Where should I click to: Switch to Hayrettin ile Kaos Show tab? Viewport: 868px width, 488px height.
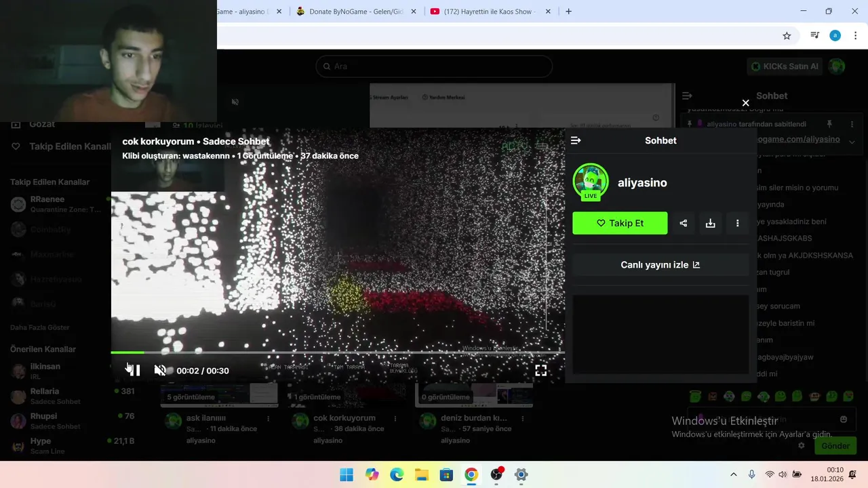pos(490,12)
